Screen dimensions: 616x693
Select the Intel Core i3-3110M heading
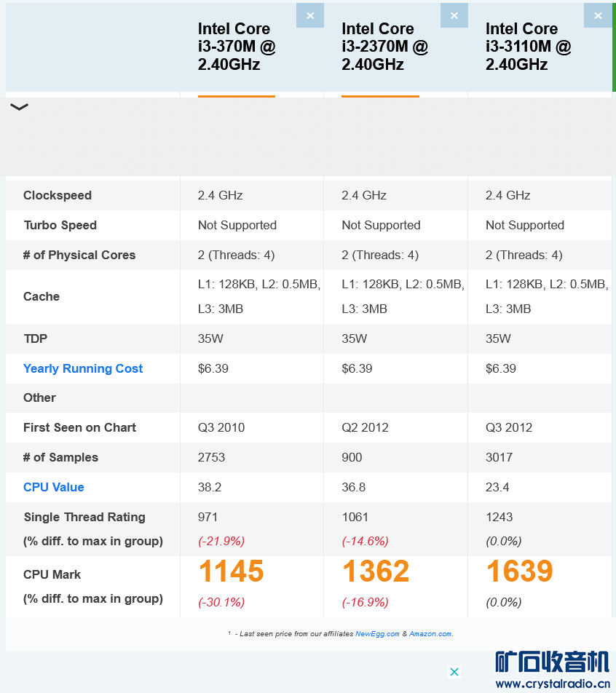click(528, 47)
